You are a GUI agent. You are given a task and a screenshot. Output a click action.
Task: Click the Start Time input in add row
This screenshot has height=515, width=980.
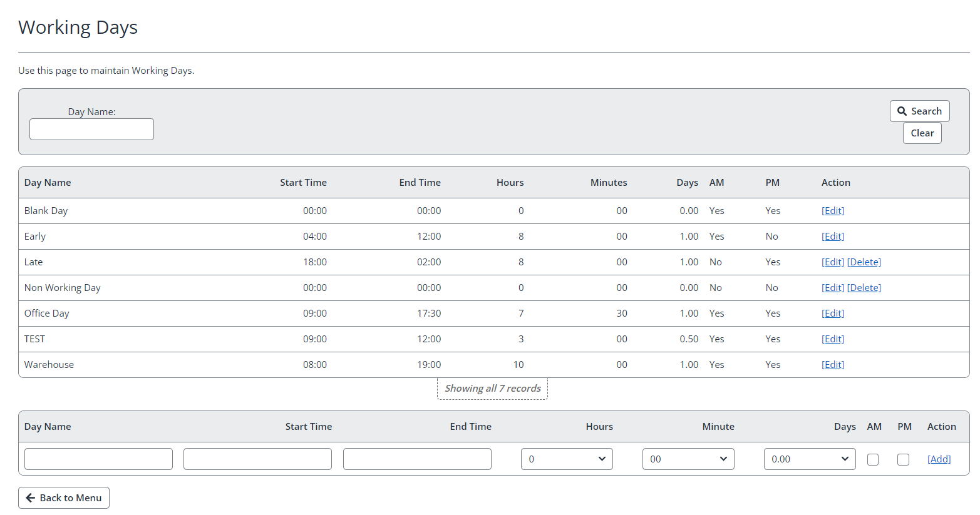pyautogui.click(x=257, y=459)
